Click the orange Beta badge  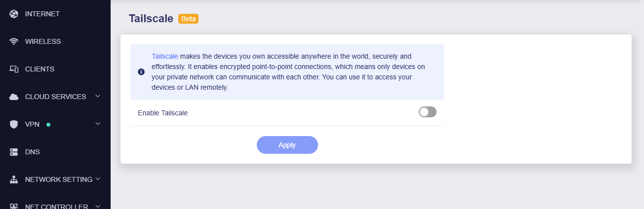point(188,19)
